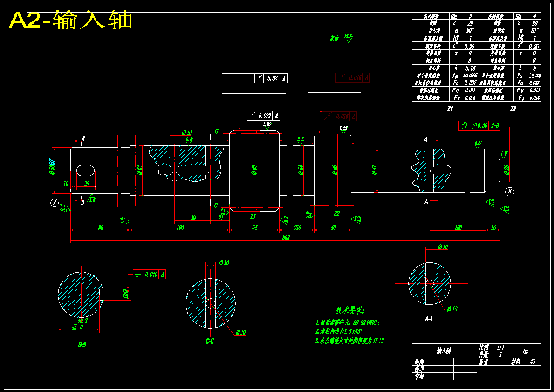Select technical requirement line mentioning "58-62 HRC"
Image resolution: width=554 pixels, height=392 pixels.
tap(348, 323)
